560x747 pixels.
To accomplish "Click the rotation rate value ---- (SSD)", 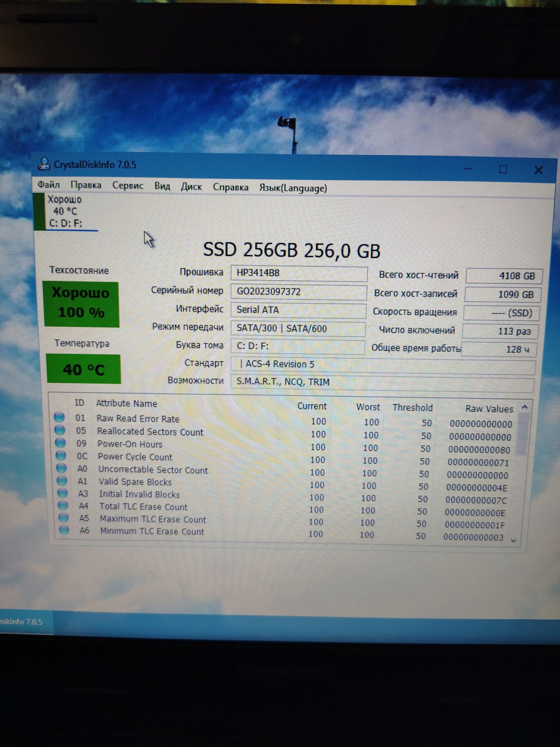I will coord(501,313).
